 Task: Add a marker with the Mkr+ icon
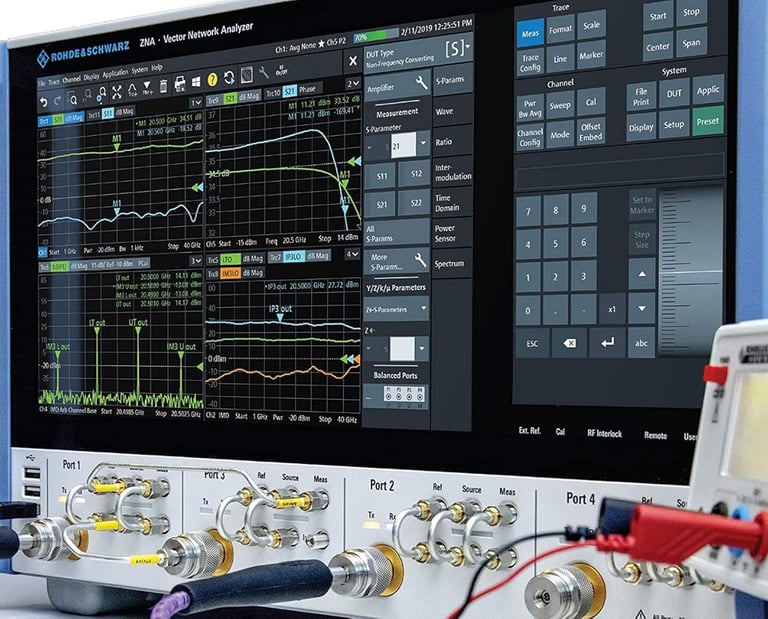click(x=147, y=88)
